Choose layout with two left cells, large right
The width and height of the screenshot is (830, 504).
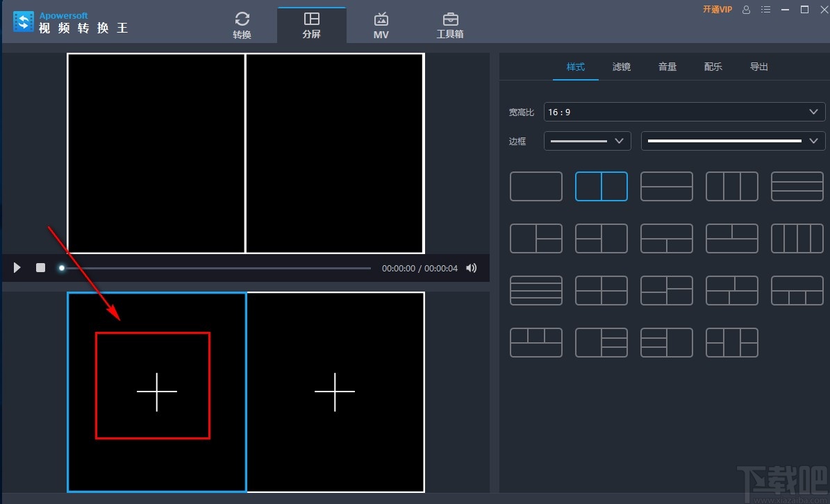(601, 239)
